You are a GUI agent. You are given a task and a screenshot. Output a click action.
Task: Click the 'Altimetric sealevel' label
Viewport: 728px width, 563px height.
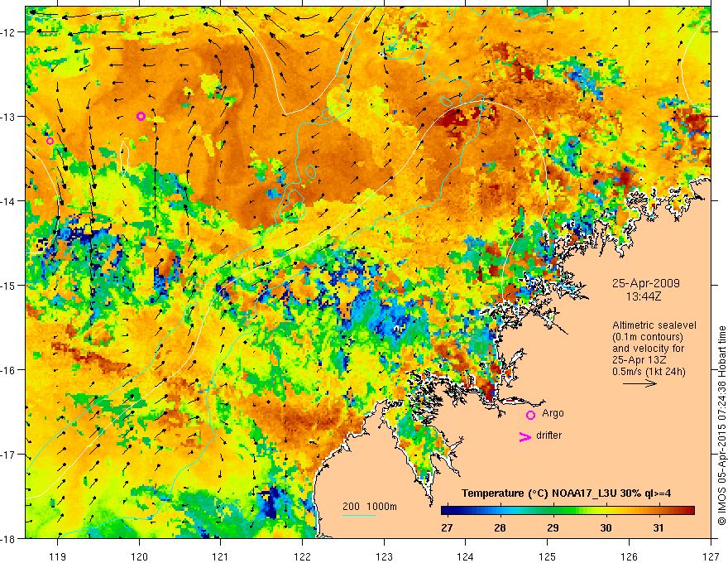point(654,325)
